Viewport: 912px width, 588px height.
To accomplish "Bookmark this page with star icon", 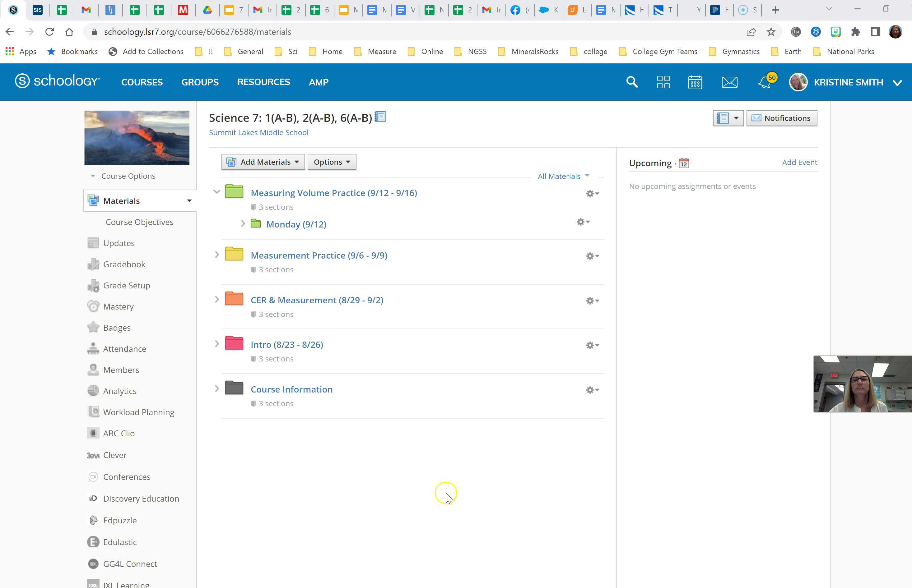I will (771, 32).
